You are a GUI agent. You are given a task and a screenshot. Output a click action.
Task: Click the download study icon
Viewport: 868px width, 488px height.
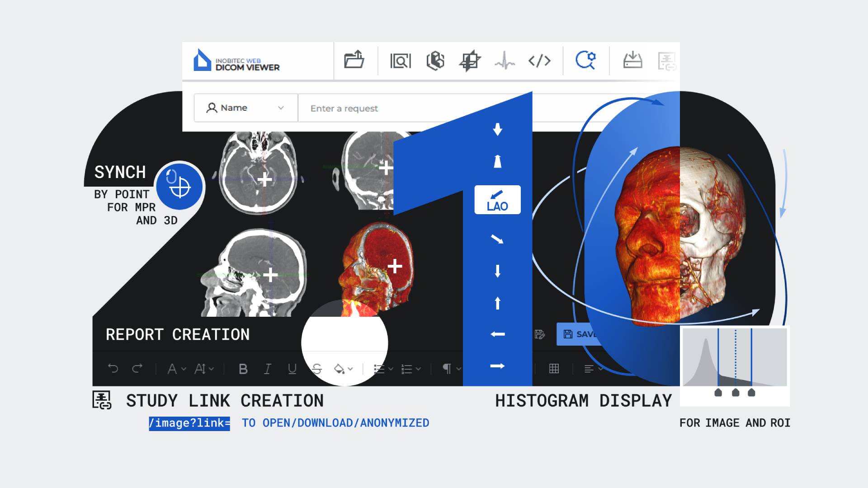(x=633, y=61)
